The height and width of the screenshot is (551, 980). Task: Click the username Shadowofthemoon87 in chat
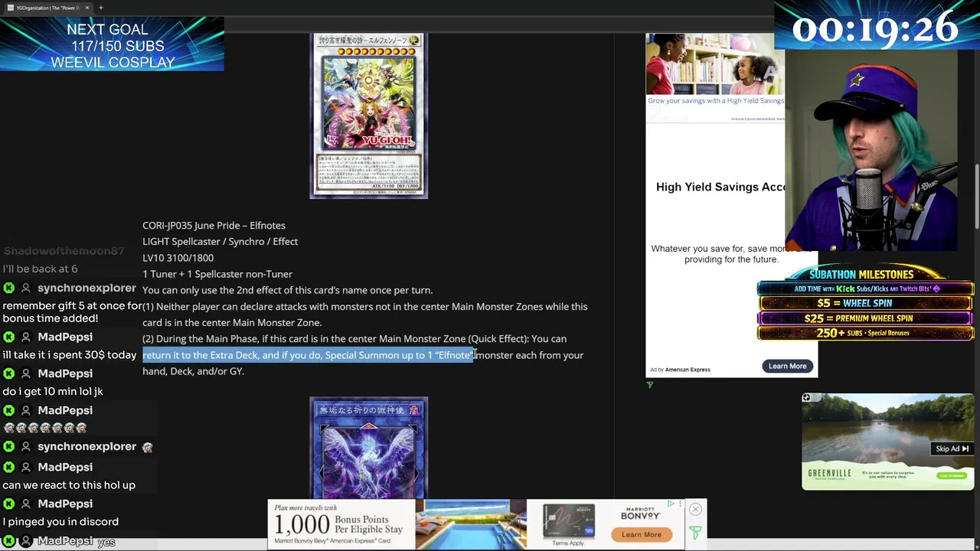click(64, 251)
